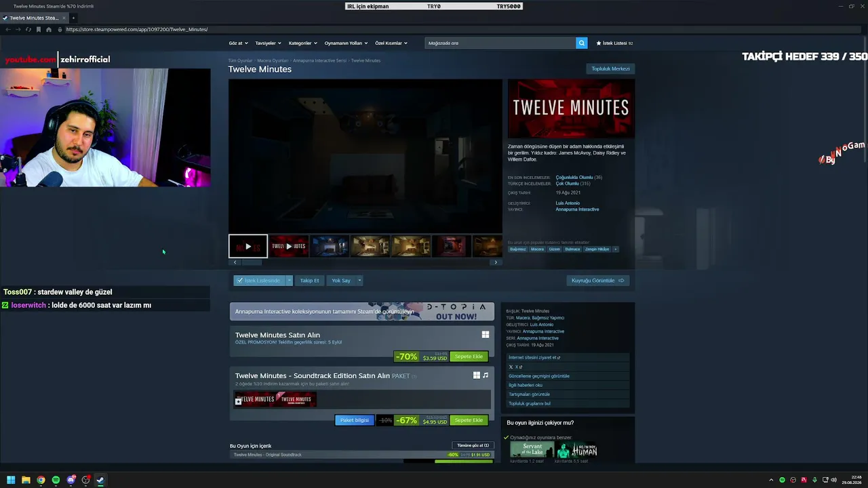
Task: Open a new browser tab
Action: [73, 18]
